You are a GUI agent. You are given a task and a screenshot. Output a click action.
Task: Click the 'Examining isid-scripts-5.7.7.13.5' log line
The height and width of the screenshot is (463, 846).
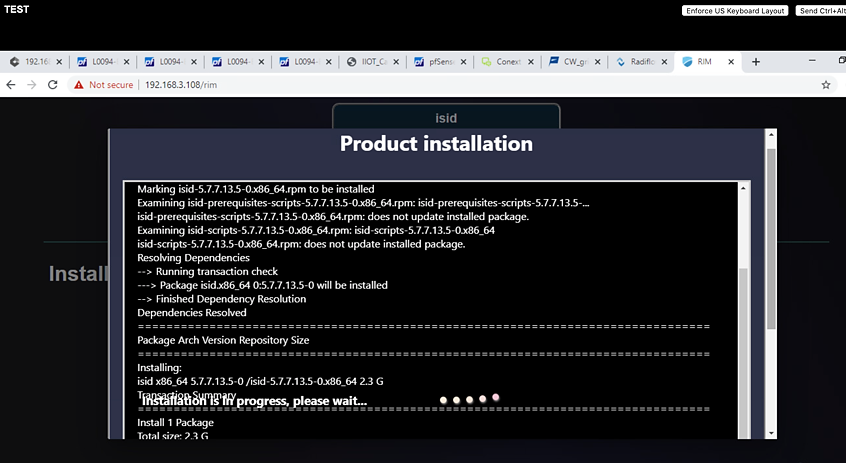point(316,230)
